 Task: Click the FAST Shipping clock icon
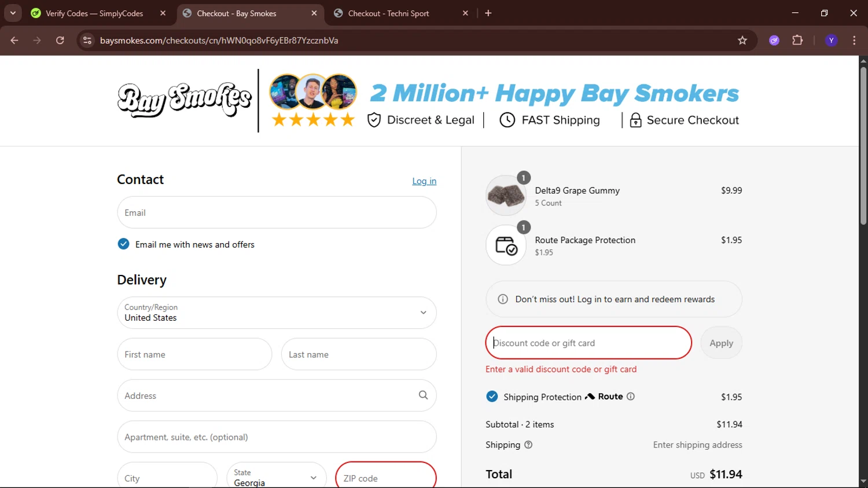pyautogui.click(x=507, y=120)
